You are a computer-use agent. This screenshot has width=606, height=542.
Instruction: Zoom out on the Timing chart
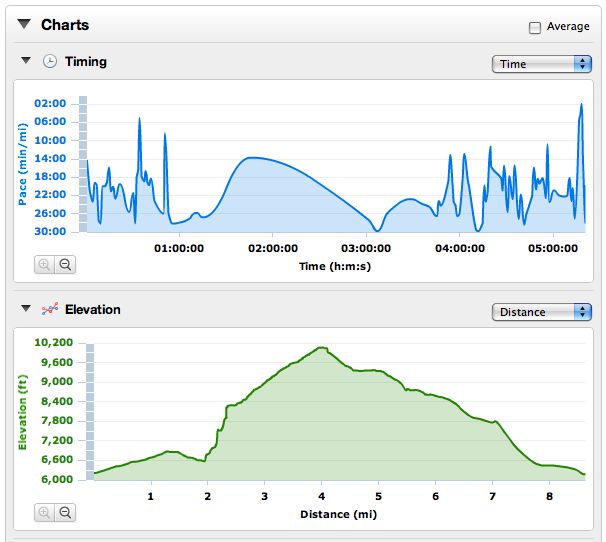pyautogui.click(x=65, y=264)
